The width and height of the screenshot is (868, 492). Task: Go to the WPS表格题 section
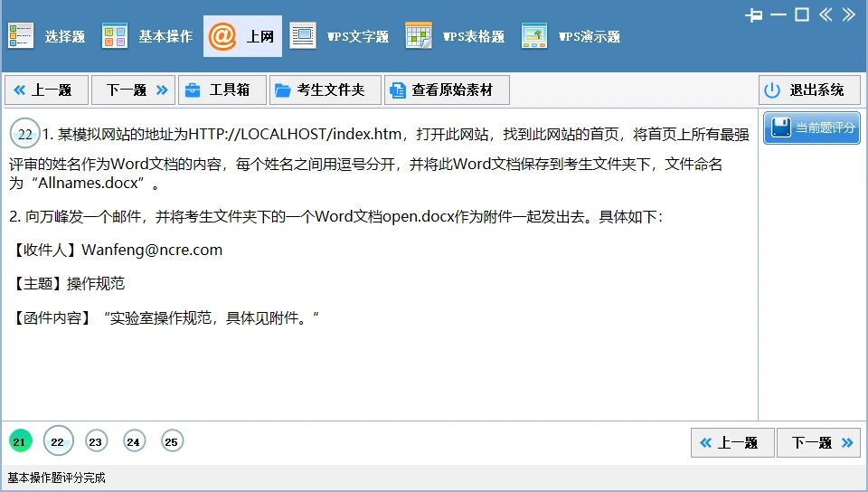[x=456, y=36]
